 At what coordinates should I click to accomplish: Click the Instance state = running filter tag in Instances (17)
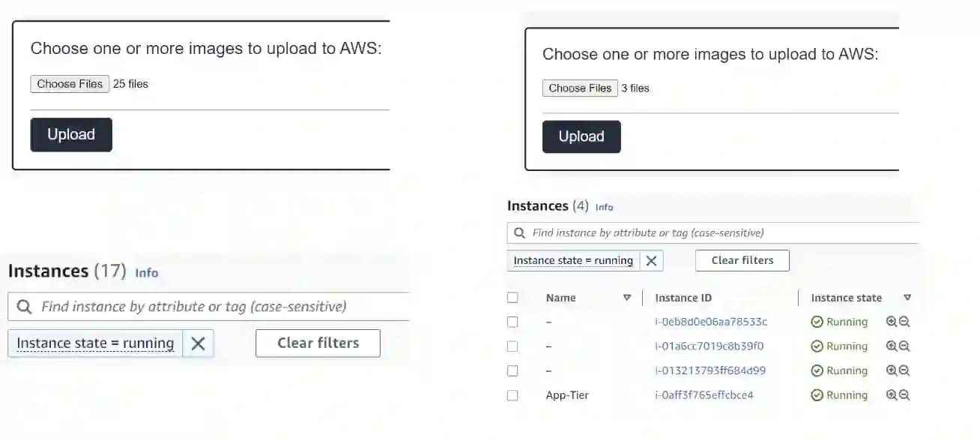[95, 343]
